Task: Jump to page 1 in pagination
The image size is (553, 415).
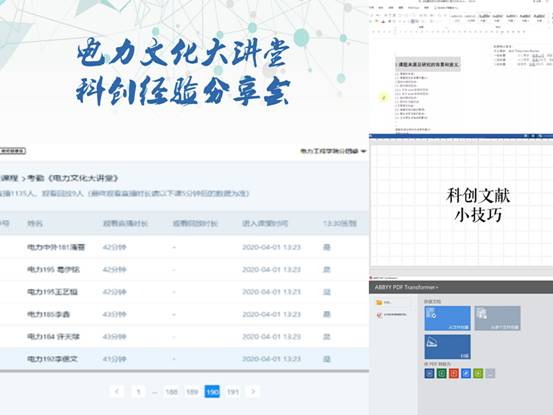Action: coord(138,391)
